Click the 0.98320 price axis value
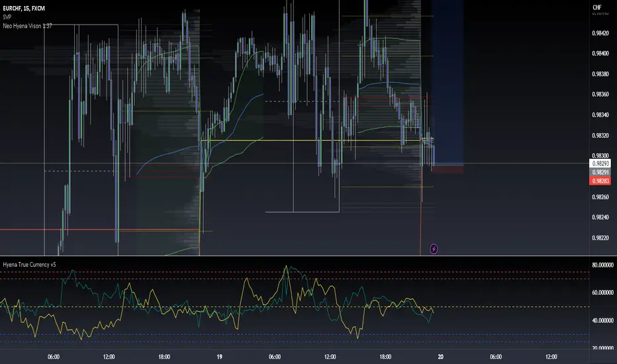 [600, 136]
